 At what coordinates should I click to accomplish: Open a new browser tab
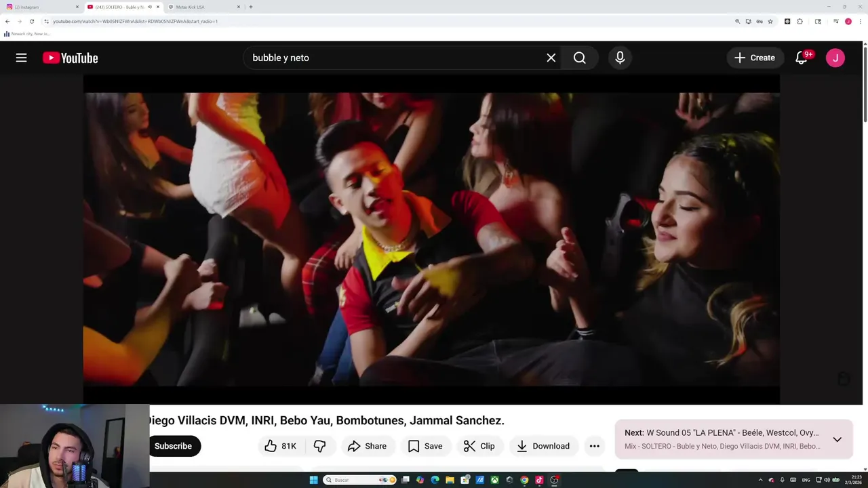pos(251,7)
